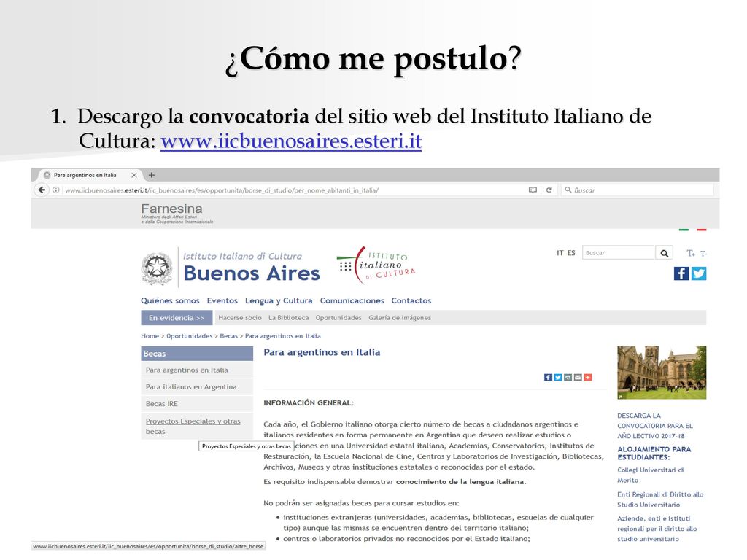Open the 'Eventos' menu
Viewport: 747px width, 560px height.
coord(222,300)
